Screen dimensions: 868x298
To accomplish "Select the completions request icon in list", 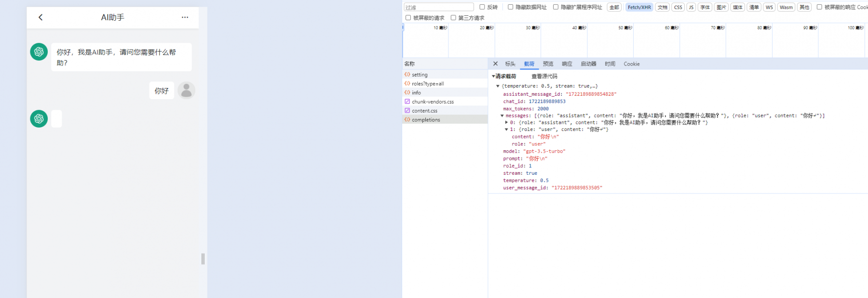I will pyautogui.click(x=407, y=119).
